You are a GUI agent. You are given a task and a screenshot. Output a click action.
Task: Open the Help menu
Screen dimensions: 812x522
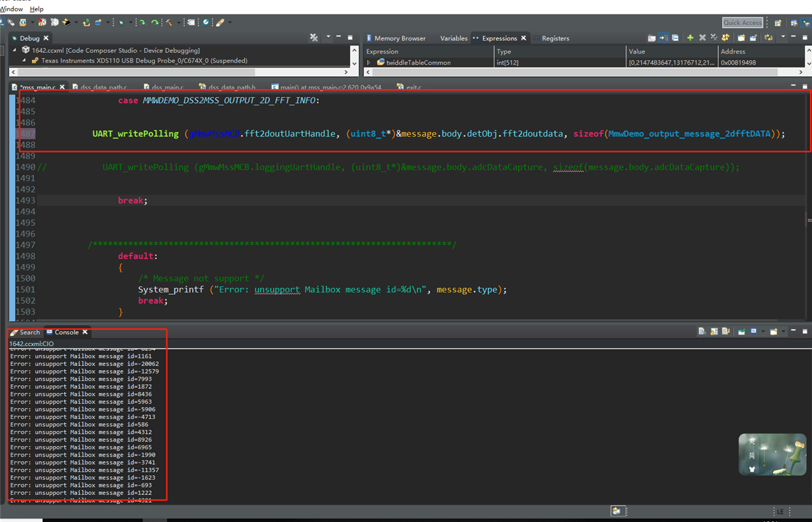pyautogui.click(x=36, y=9)
